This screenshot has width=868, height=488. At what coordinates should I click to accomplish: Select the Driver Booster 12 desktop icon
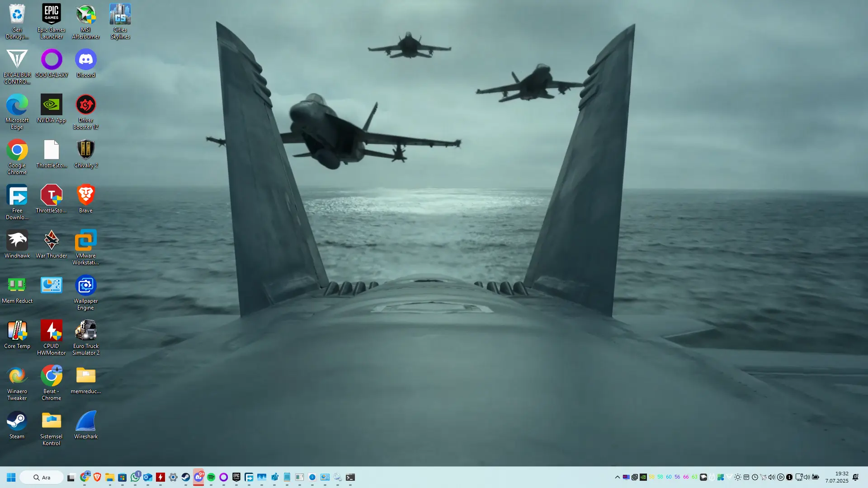86,112
